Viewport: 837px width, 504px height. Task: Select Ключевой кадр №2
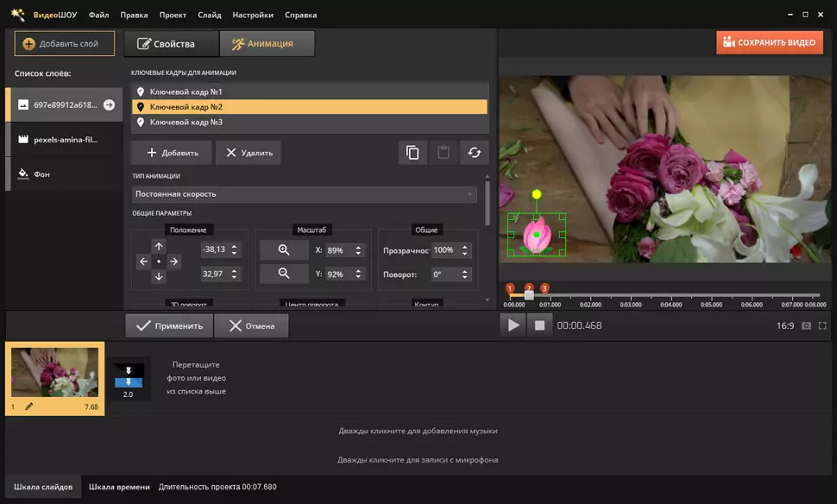pos(310,107)
